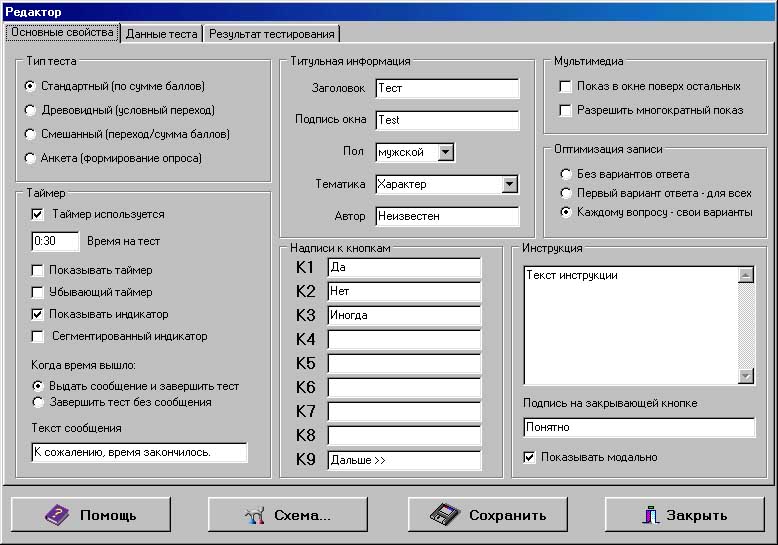Click the book icon on Помощь button

(58, 515)
